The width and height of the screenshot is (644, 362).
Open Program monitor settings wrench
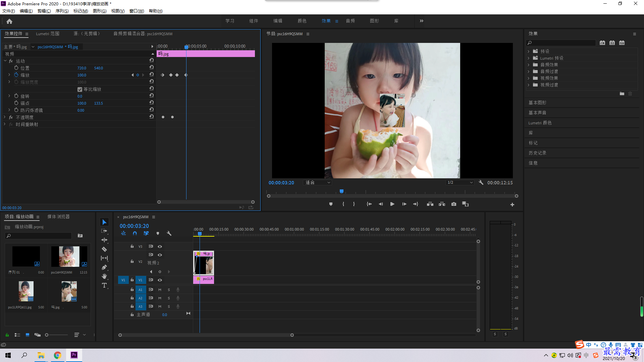(481, 183)
